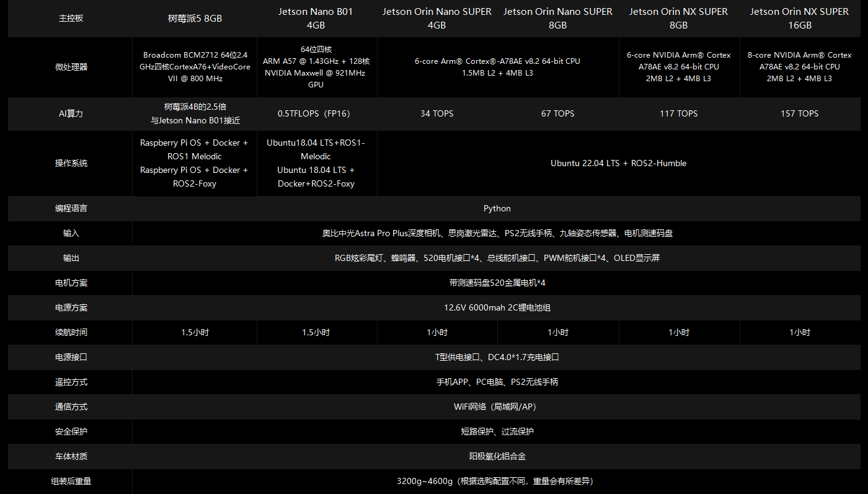The height and width of the screenshot is (494, 868).
Task: Click the 输入 row label
Action: [71, 233]
